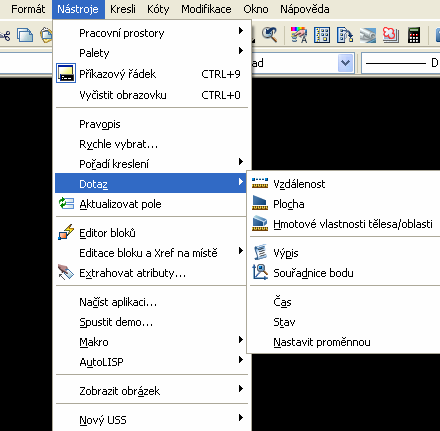Open the Properties palette brush icon
This screenshot has width=440, height=431.
coord(299,35)
